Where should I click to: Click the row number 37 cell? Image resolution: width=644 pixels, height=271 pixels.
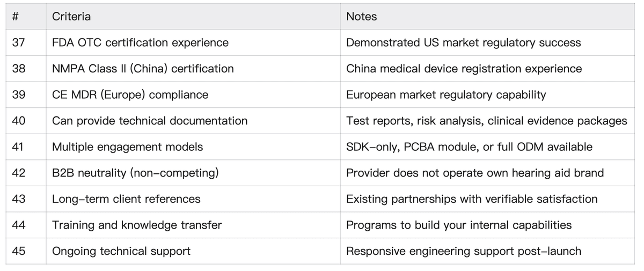click(x=18, y=42)
